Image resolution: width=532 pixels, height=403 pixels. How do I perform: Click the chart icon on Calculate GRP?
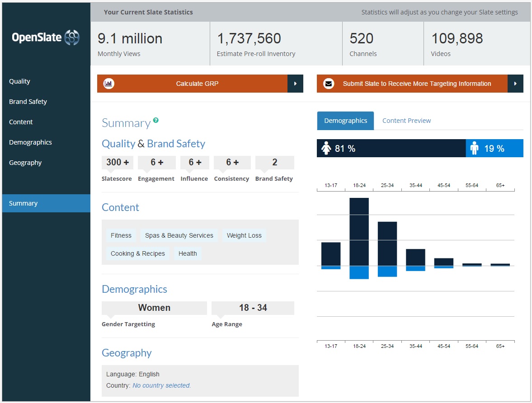point(108,84)
